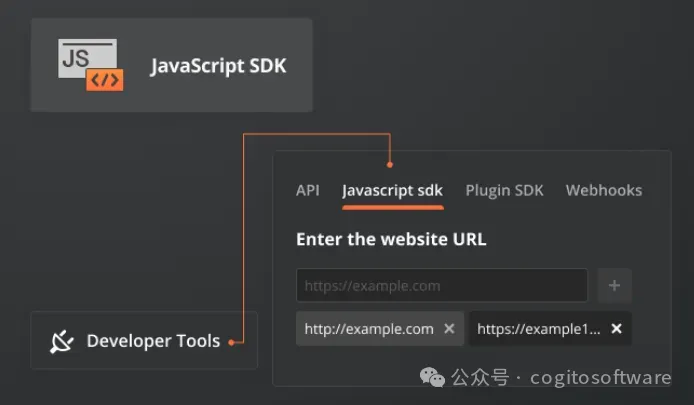Remove the http://example.com URL tag
Screen dimensions: 694x405
[449, 328]
